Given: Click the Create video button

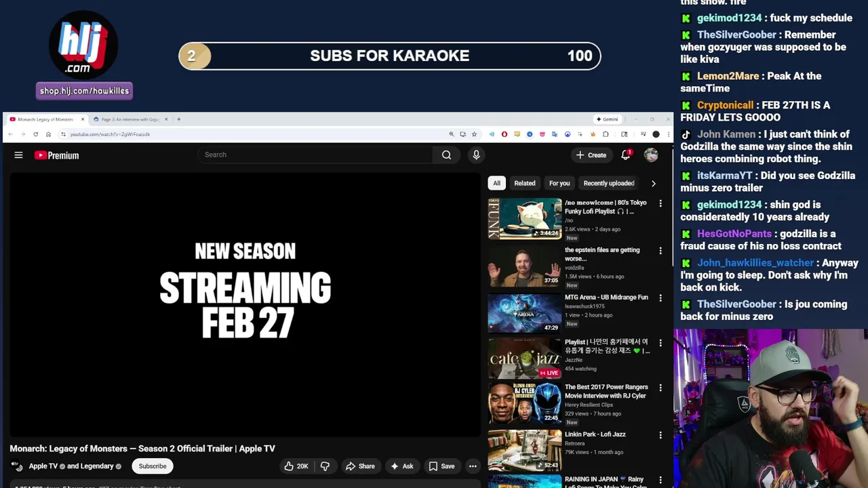Looking at the screenshot, I should tap(591, 155).
